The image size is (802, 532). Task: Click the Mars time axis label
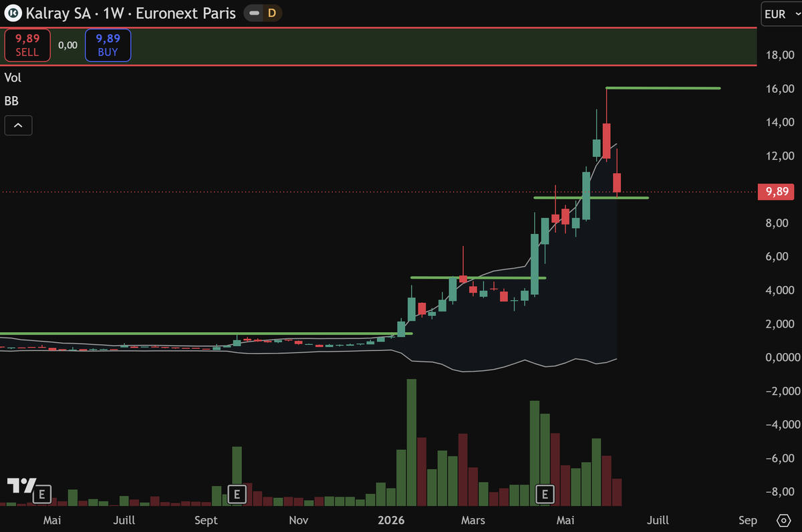point(473,520)
